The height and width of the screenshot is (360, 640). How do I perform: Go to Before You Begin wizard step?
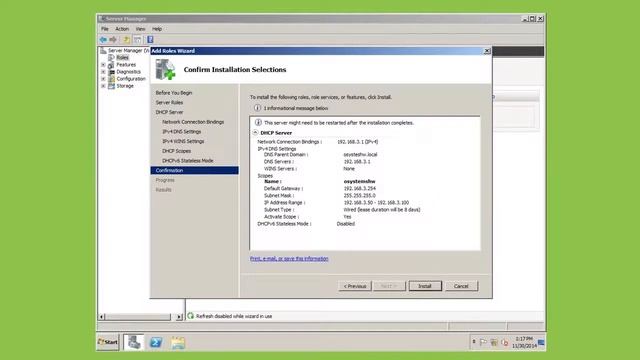(174, 93)
